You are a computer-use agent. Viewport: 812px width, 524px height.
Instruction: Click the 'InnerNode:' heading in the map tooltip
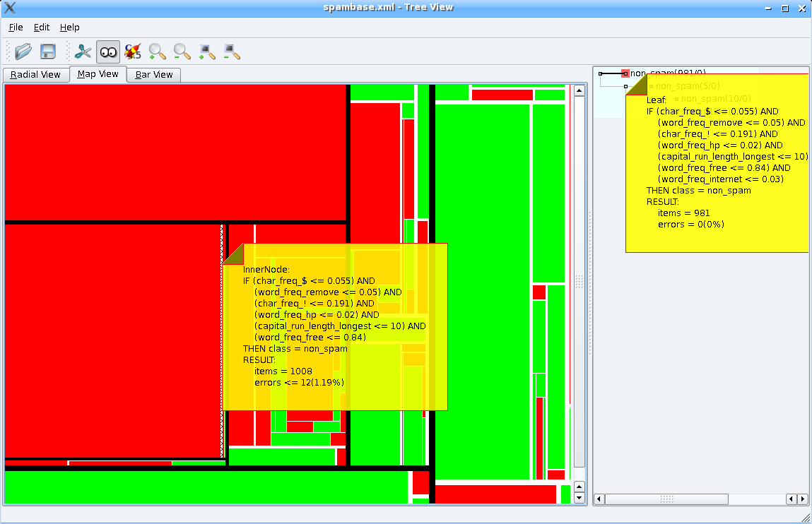click(266, 270)
